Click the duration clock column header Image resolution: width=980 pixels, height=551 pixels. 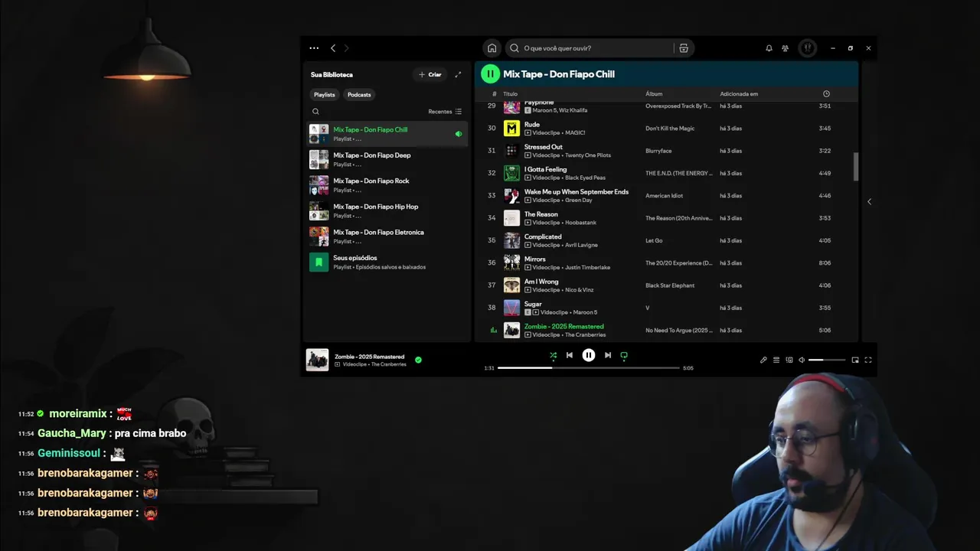click(x=826, y=94)
